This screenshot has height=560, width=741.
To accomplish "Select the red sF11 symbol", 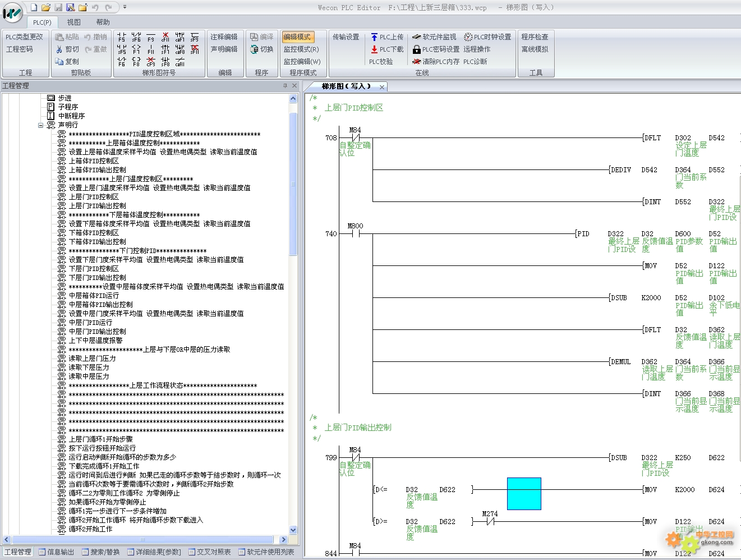I will [195, 49].
